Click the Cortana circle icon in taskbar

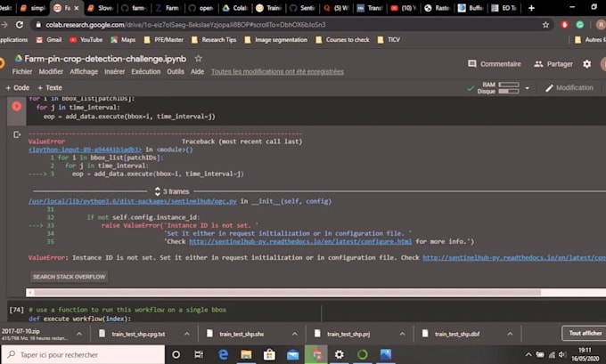point(176,354)
